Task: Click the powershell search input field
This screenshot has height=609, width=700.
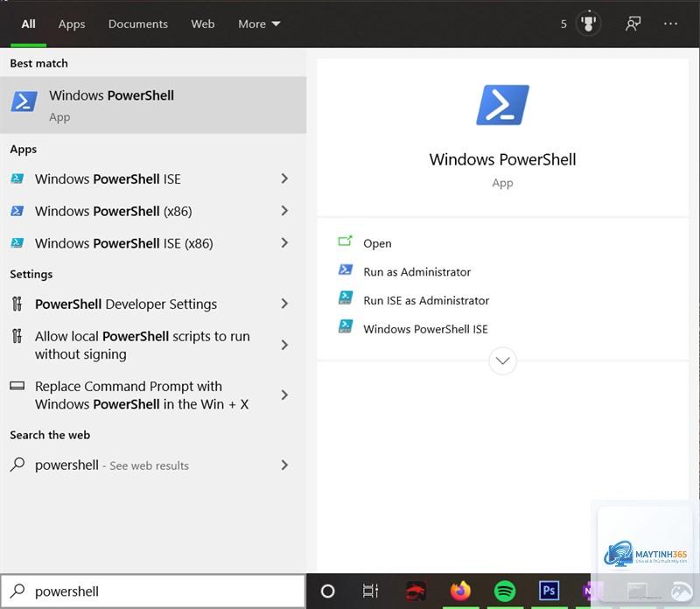Action: (x=153, y=591)
